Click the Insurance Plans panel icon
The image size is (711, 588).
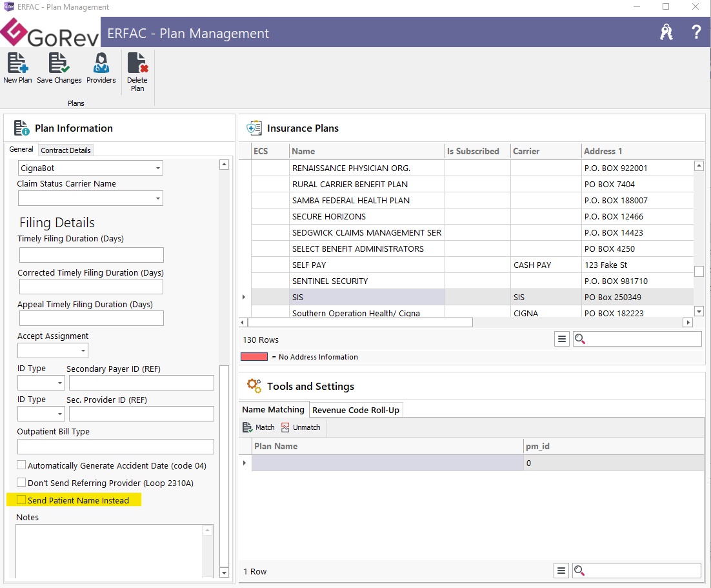[254, 128]
